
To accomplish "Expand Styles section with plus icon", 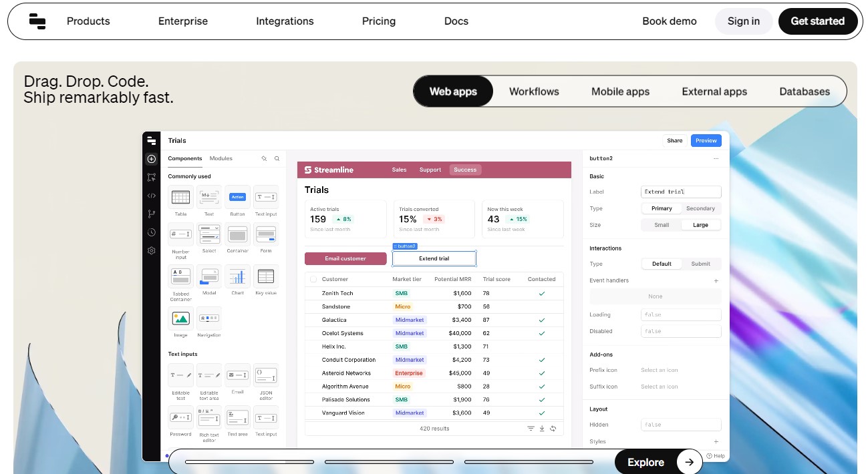I will pyautogui.click(x=716, y=441).
